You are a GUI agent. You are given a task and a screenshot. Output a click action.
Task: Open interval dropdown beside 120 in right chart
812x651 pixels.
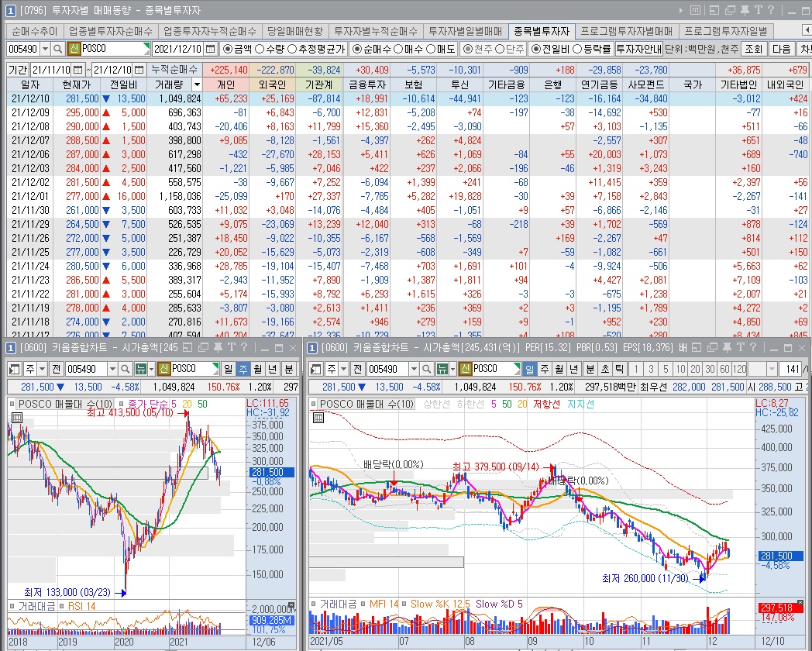[772, 369]
